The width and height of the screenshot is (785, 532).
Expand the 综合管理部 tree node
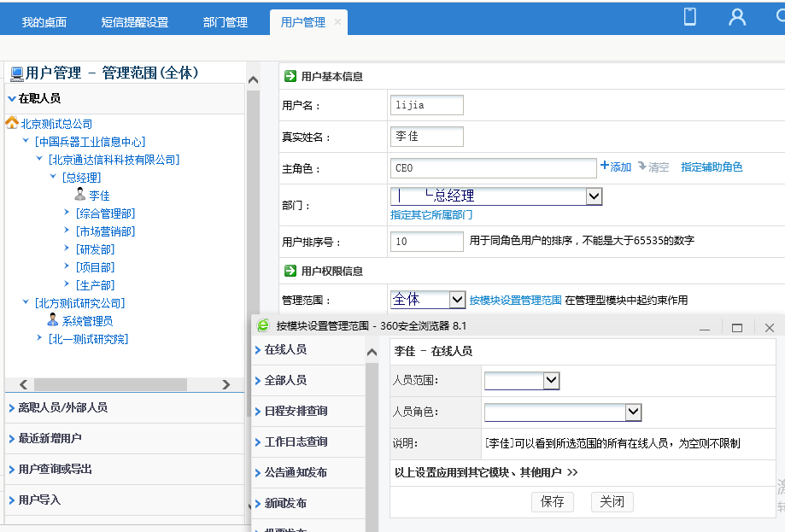click(x=67, y=213)
